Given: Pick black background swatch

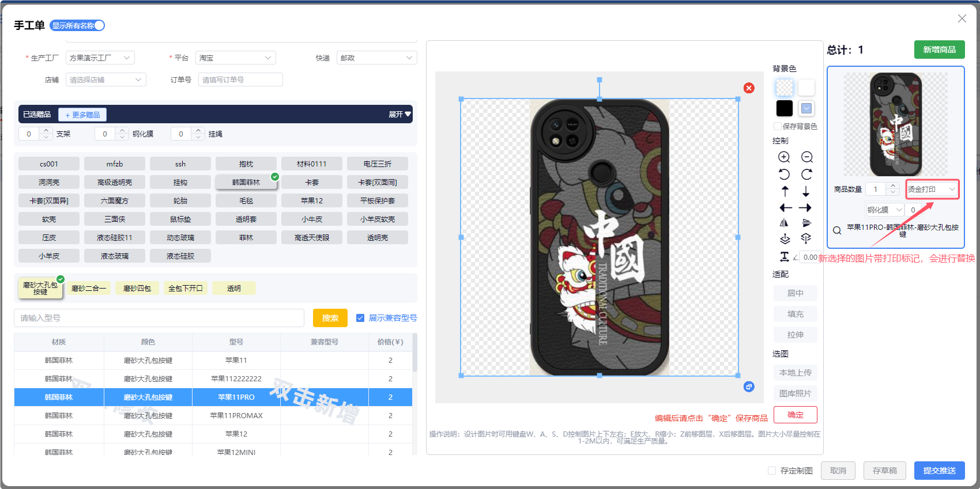Looking at the screenshot, I should [785, 108].
